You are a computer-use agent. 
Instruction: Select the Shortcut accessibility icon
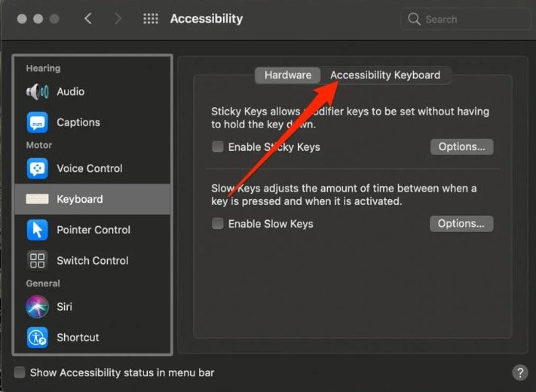[x=38, y=338]
